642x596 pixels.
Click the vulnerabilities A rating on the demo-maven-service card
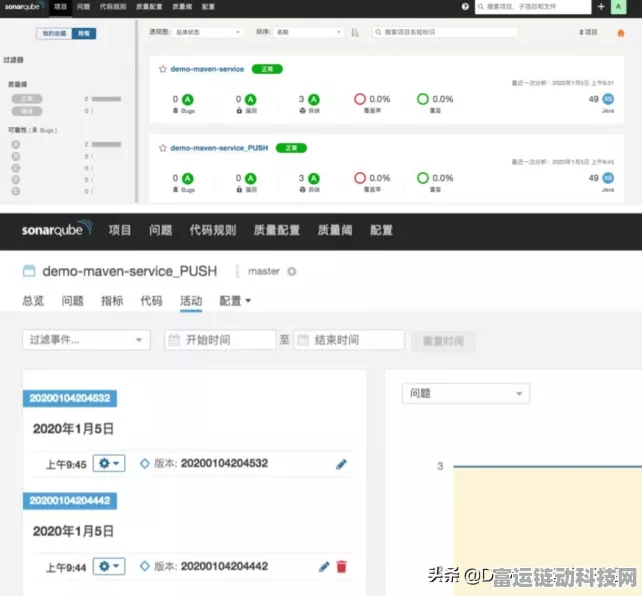point(250,99)
